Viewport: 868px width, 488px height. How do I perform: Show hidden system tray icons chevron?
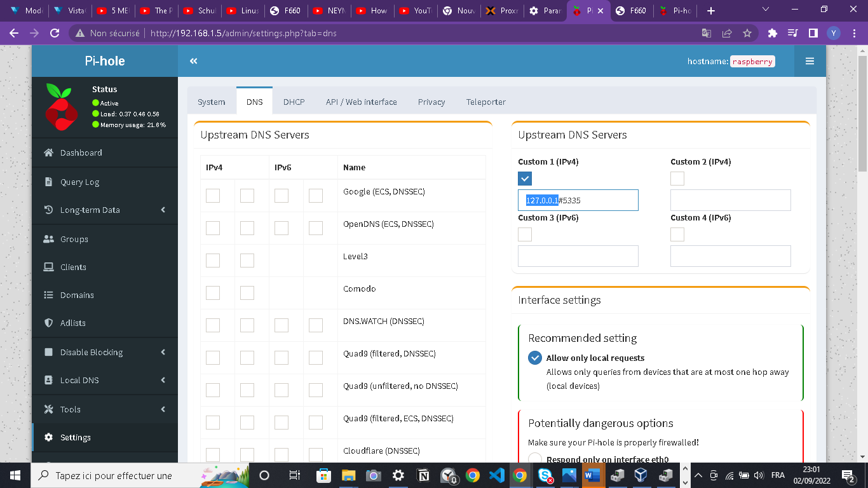698,475
